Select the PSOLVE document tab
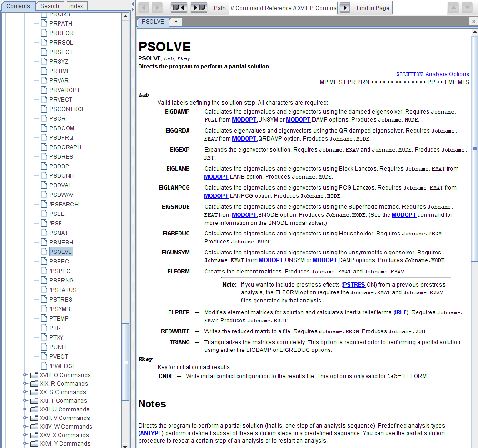 [x=153, y=22]
